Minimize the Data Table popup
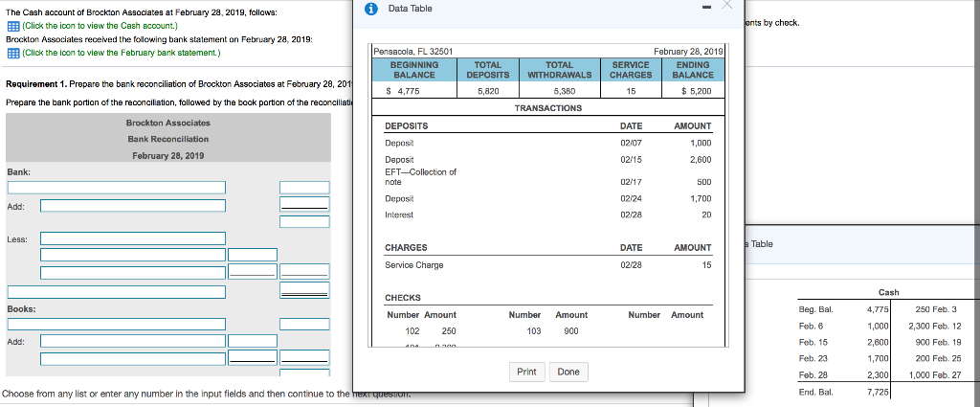Screen dimensions: 980x407 click(x=705, y=8)
